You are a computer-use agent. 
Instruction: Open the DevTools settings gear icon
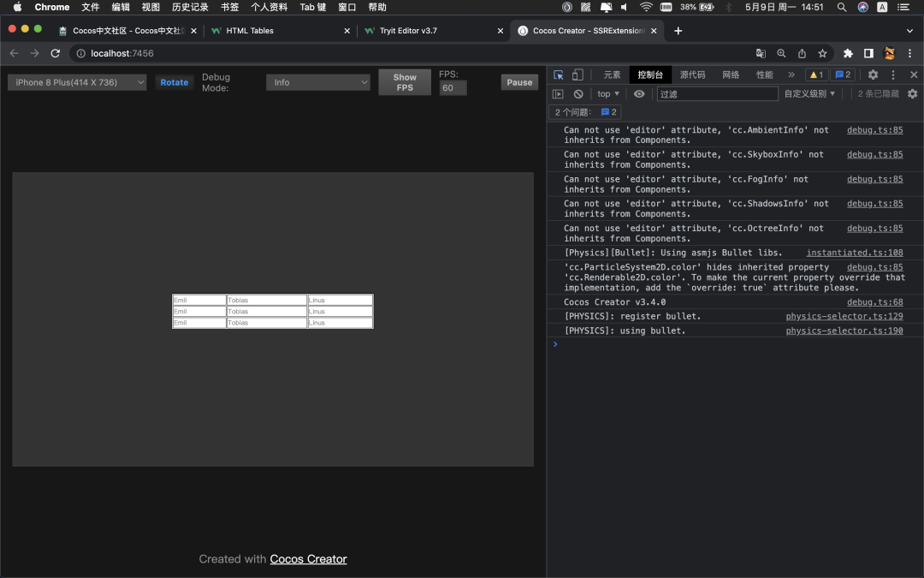point(873,75)
